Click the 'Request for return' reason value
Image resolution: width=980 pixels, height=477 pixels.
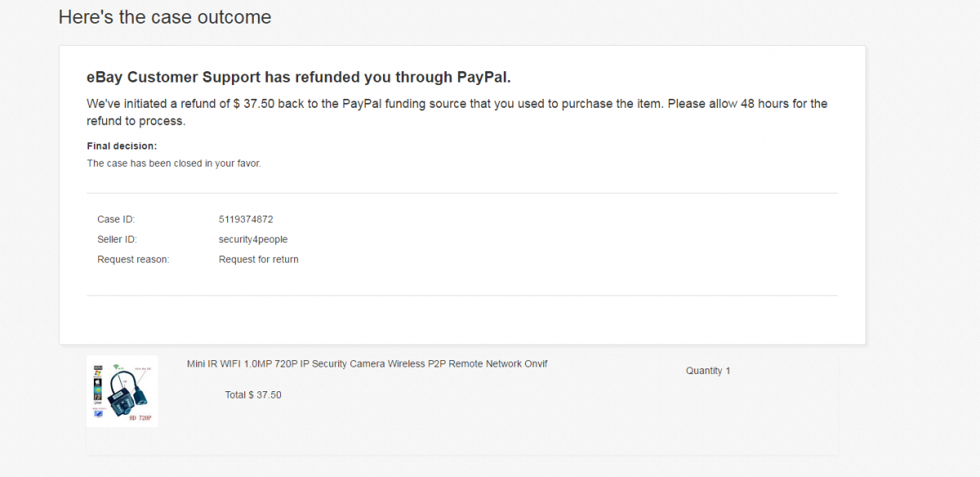259,260
